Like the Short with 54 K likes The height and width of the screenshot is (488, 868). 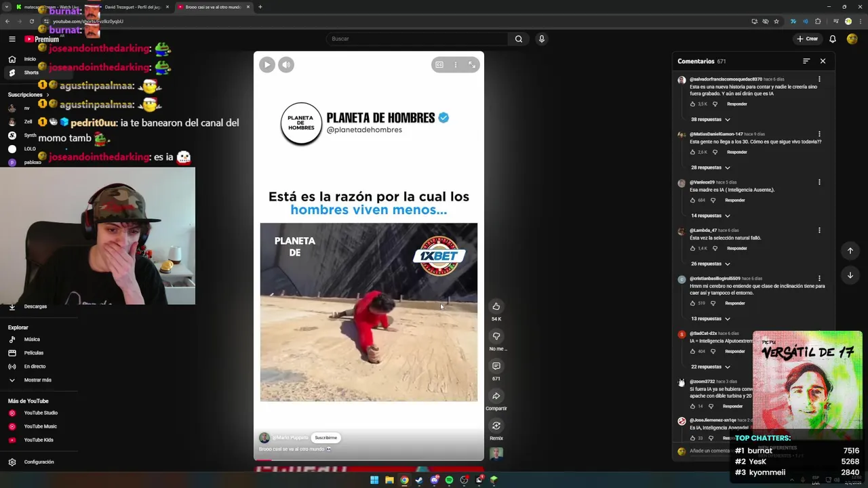click(496, 306)
